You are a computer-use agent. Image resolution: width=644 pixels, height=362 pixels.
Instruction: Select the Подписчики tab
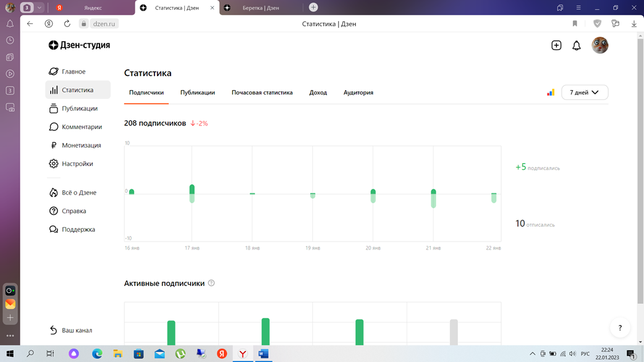point(146,92)
